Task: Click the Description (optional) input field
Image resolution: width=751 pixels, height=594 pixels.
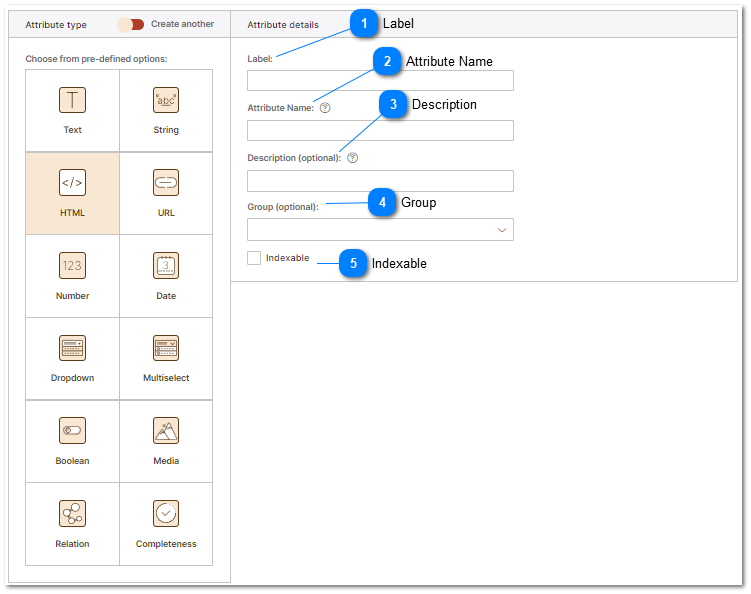Action: (x=380, y=181)
